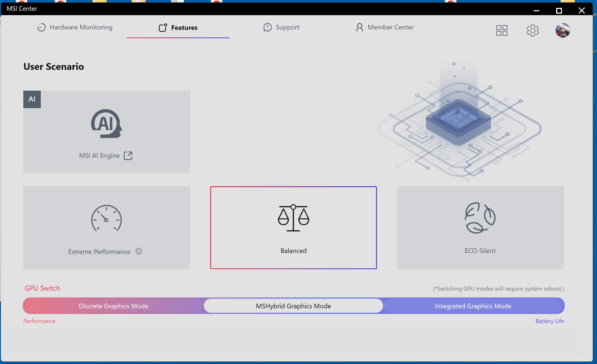Image resolution: width=597 pixels, height=364 pixels.
Task: Open Extreme Performance settings gear
Action: (139, 251)
